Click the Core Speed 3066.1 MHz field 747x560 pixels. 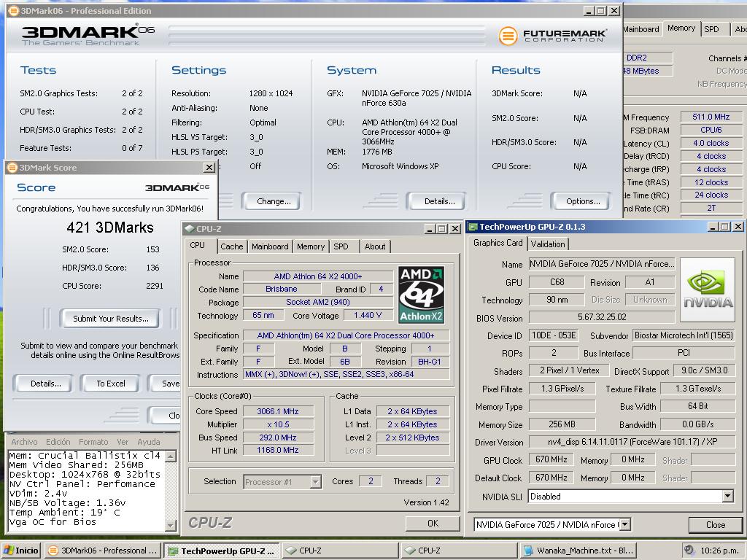pyautogui.click(x=278, y=411)
